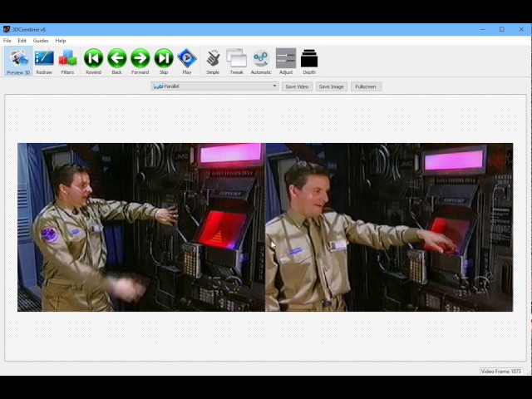The width and height of the screenshot is (532, 399).
Task: Toggle the Preview 3D toolbar button
Action: (x=18, y=62)
